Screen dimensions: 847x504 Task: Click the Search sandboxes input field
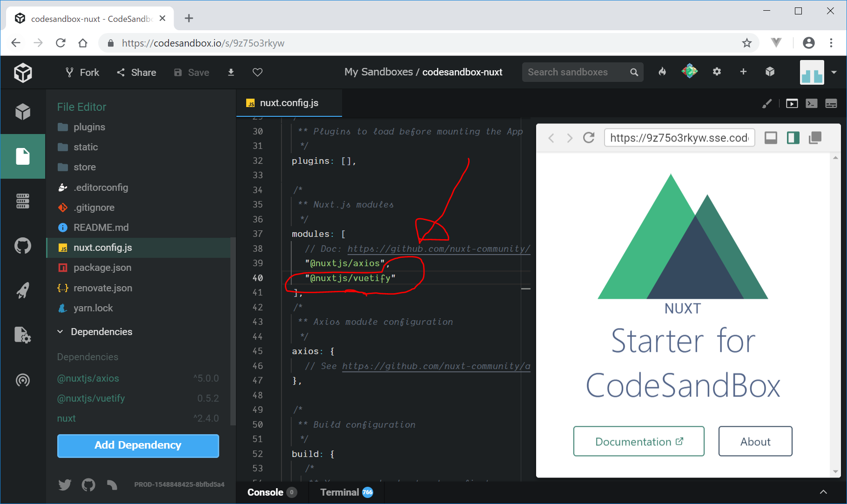(x=576, y=72)
